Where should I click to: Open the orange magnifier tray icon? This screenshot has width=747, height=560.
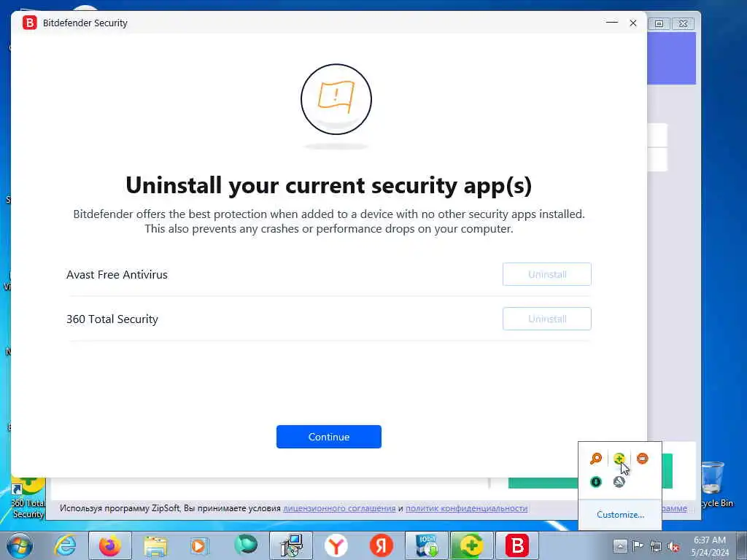(596, 459)
